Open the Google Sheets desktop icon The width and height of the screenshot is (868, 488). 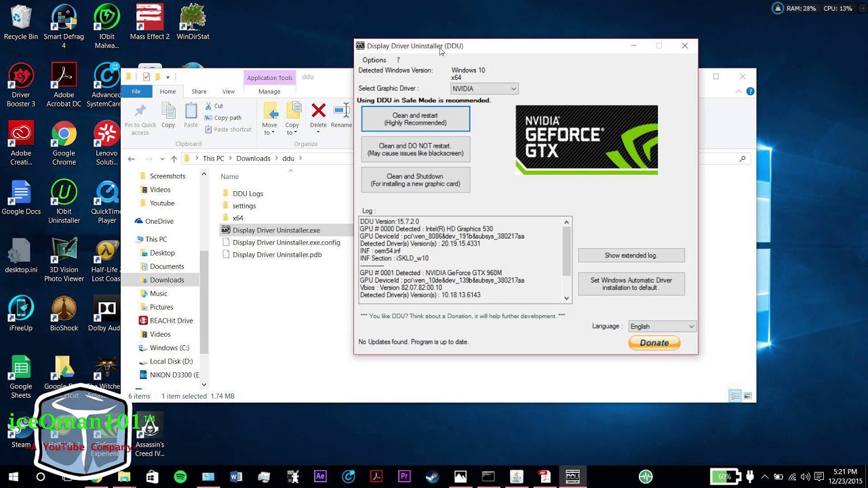[21, 377]
